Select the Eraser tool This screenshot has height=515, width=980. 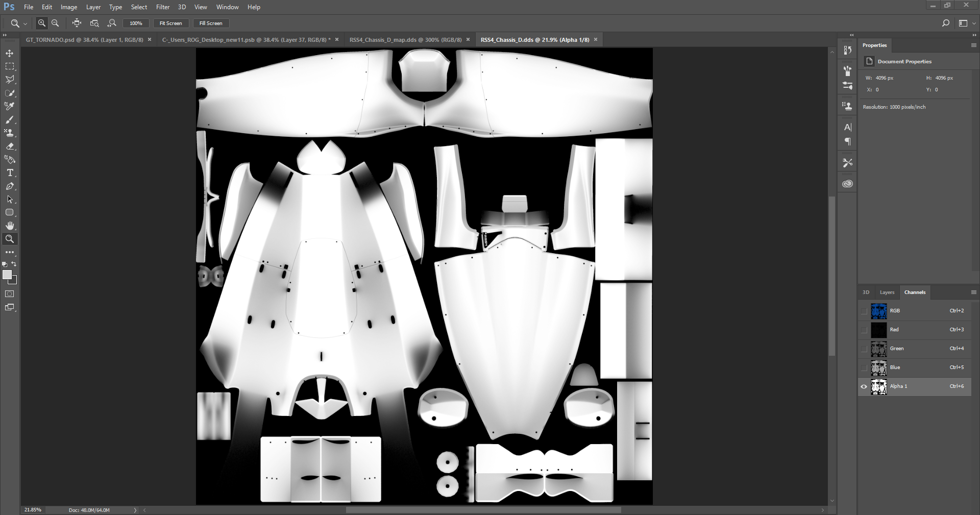[x=10, y=146]
